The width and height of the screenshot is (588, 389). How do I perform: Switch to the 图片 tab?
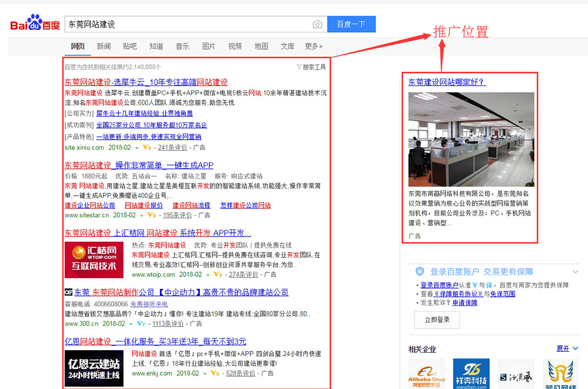[209, 46]
